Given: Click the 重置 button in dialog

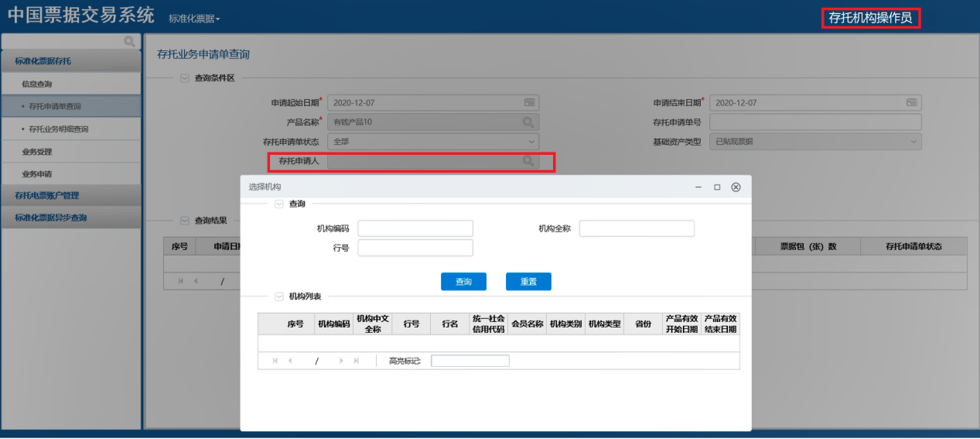Looking at the screenshot, I should [x=528, y=282].
